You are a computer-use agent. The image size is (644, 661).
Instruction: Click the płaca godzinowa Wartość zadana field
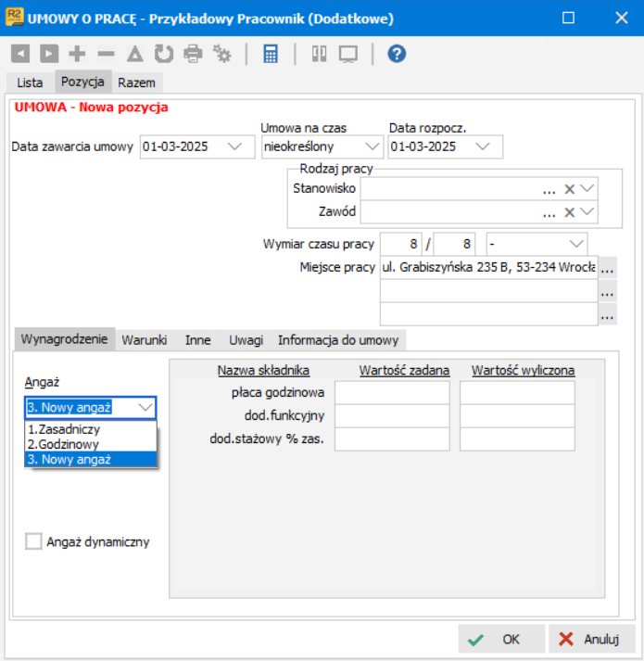point(392,392)
